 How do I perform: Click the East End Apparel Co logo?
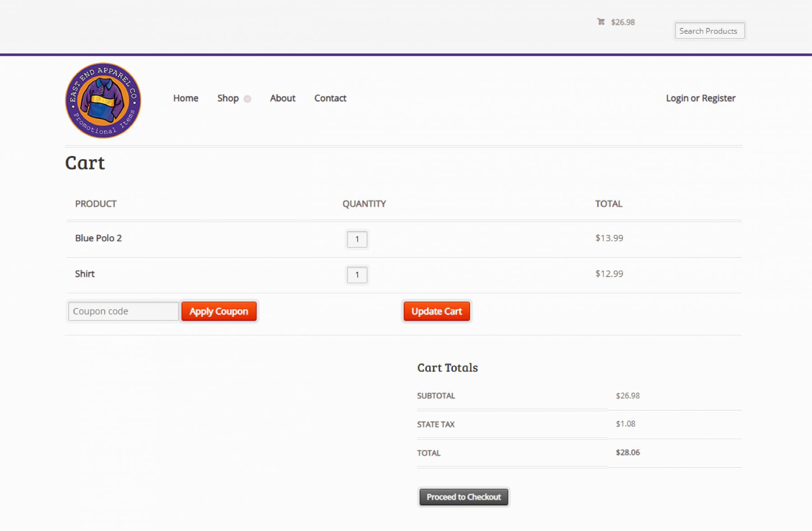tap(103, 100)
